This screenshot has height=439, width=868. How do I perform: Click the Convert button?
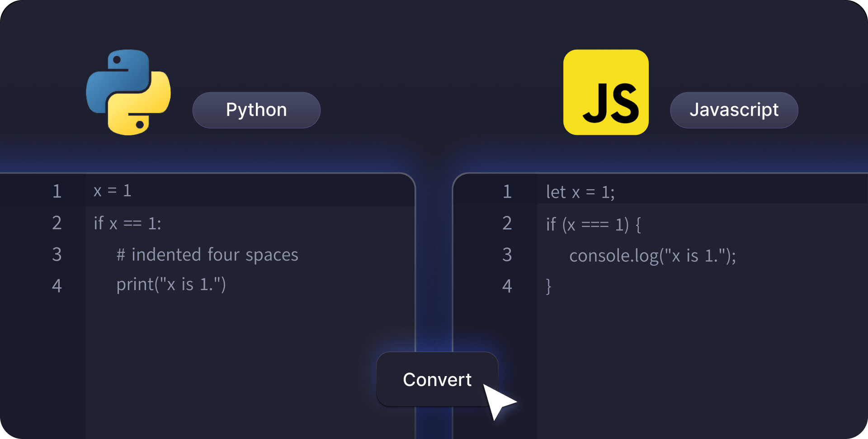[x=437, y=379]
